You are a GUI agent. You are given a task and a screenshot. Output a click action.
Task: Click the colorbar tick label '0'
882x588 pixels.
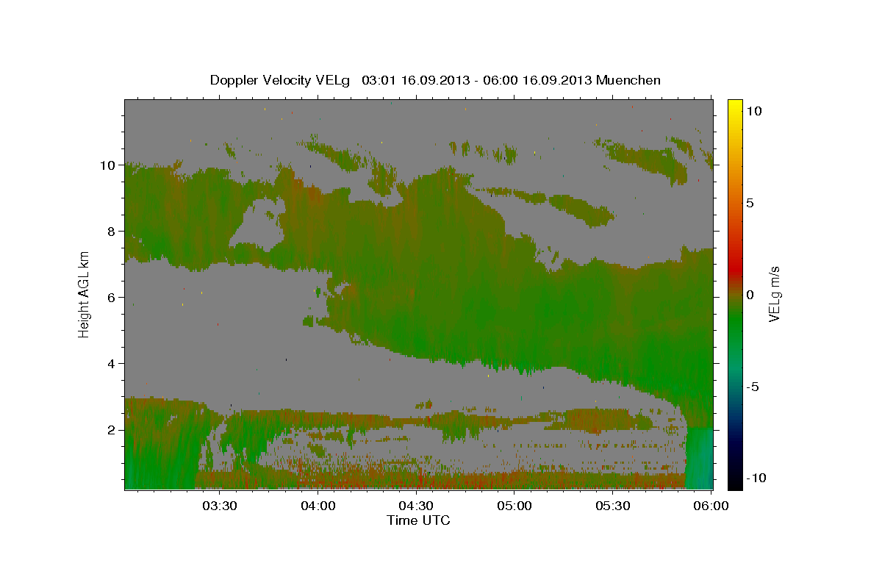point(750,295)
